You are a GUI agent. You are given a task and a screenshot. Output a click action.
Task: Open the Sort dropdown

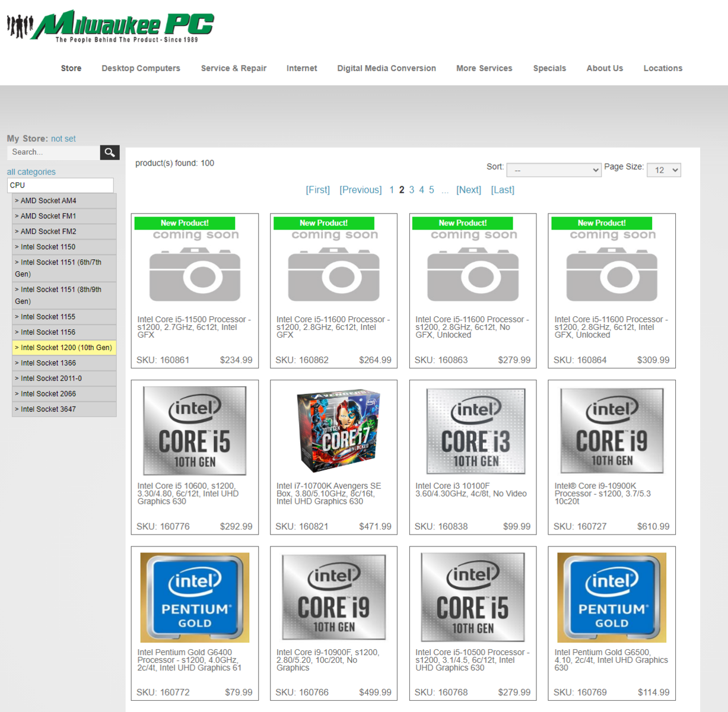tap(554, 170)
